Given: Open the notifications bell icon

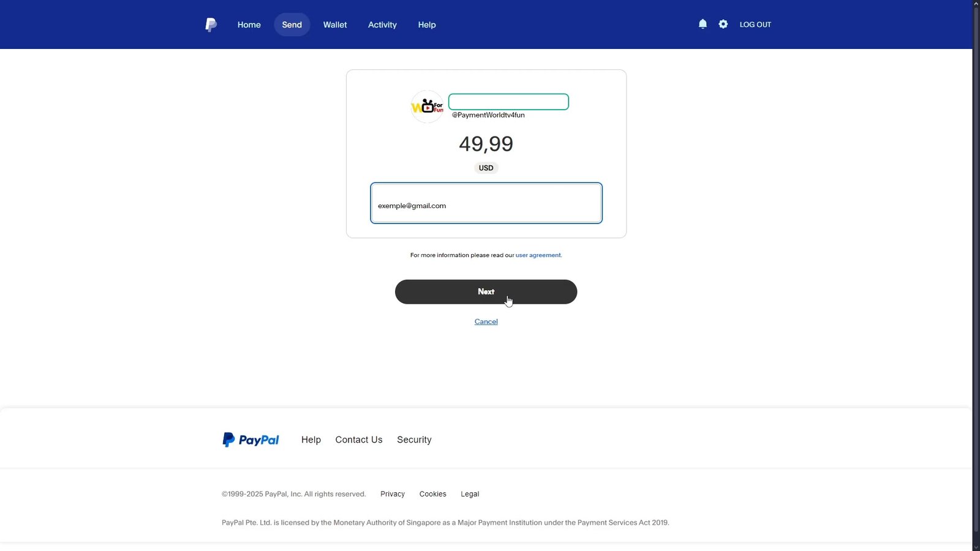Looking at the screenshot, I should [x=703, y=24].
